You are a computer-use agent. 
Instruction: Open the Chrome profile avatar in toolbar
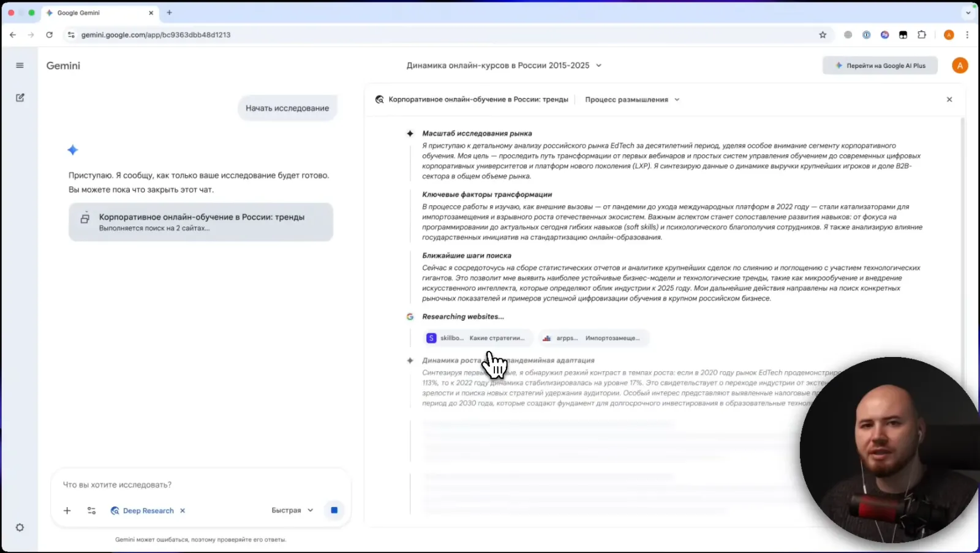949,35
